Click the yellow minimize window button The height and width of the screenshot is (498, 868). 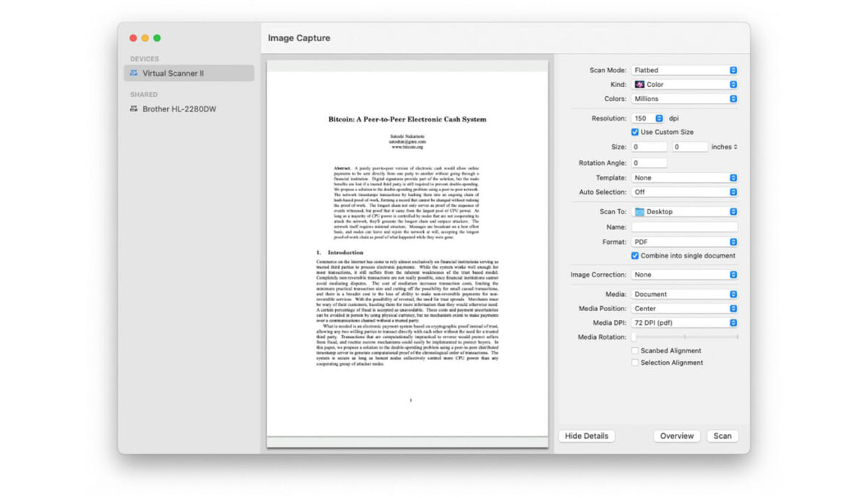(145, 38)
